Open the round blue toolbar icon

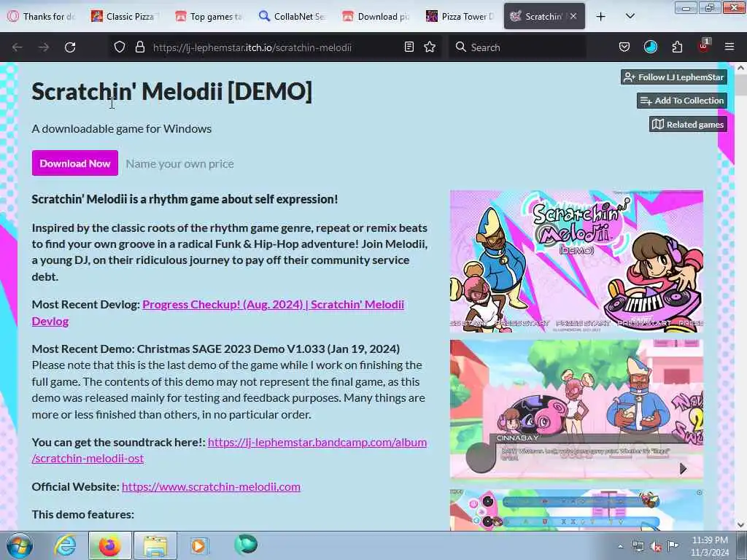650,47
